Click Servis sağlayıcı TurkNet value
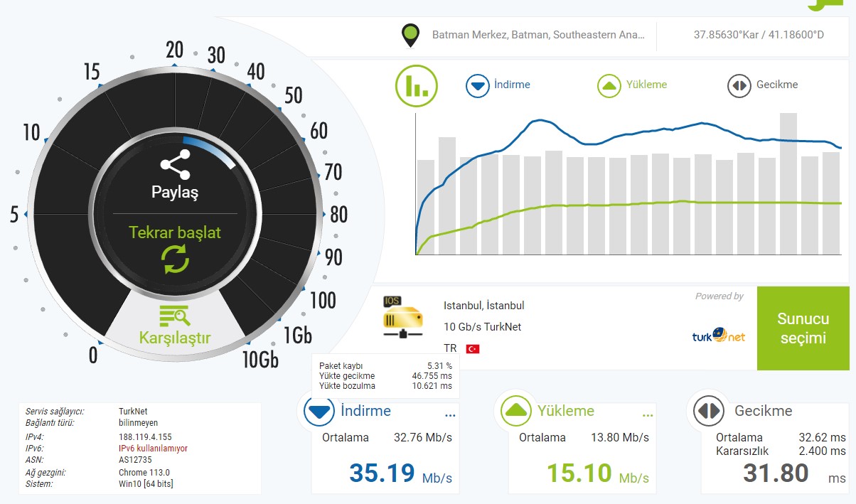856x504 pixels. (x=133, y=411)
